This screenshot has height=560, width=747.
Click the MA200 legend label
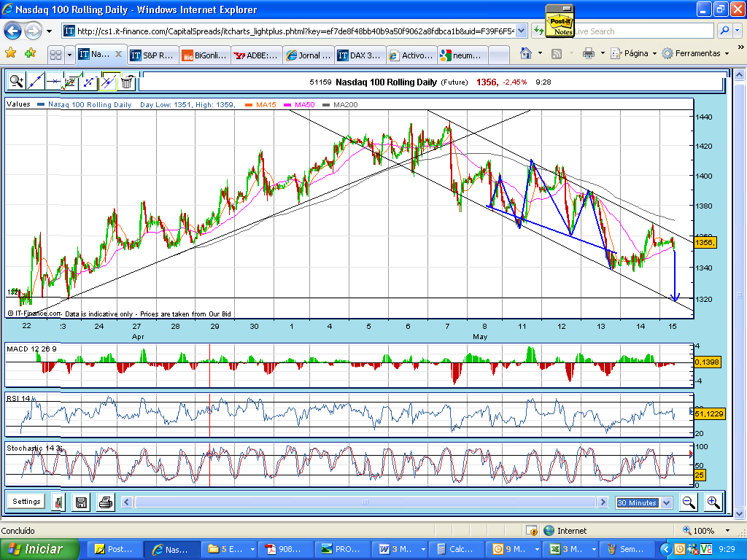pos(345,105)
